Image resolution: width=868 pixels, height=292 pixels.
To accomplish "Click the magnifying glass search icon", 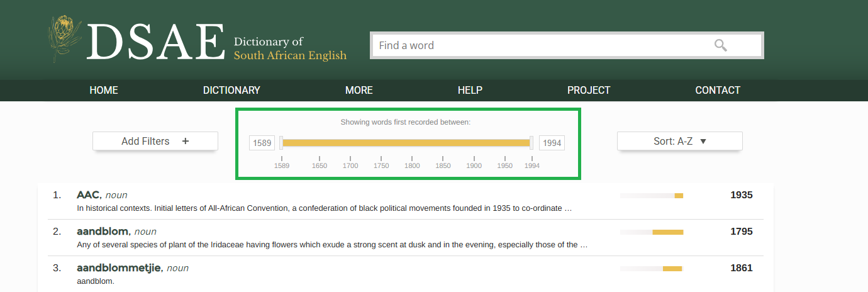I will point(720,45).
